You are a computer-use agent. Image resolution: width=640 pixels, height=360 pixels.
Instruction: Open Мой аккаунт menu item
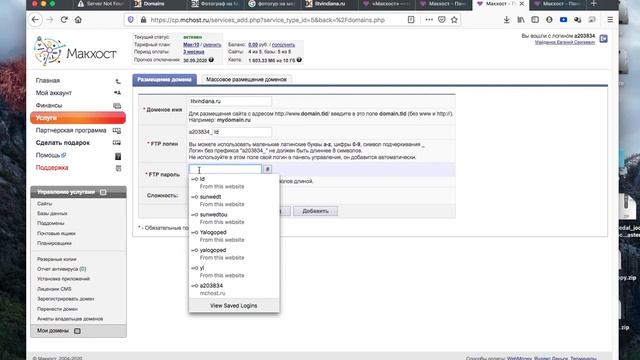(53, 93)
